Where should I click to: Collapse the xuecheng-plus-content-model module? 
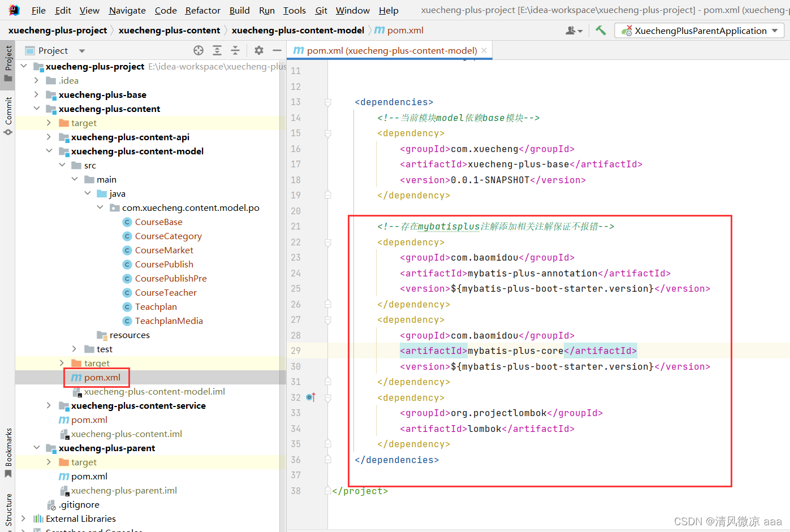click(49, 151)
